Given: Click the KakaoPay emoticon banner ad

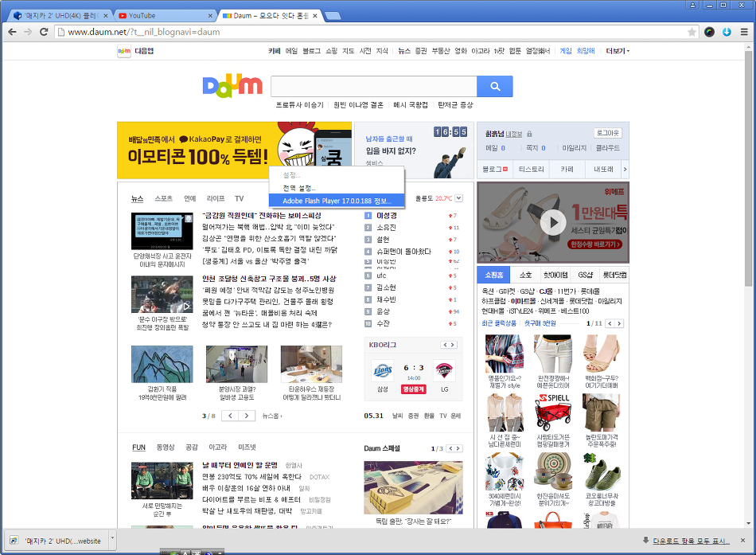Looking at the screenshot, I should [234, 150].
